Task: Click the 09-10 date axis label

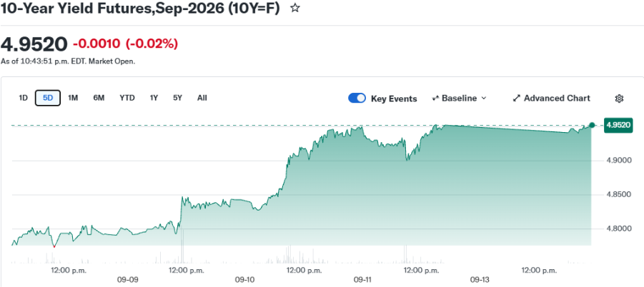Action: [x=245, y=280]
